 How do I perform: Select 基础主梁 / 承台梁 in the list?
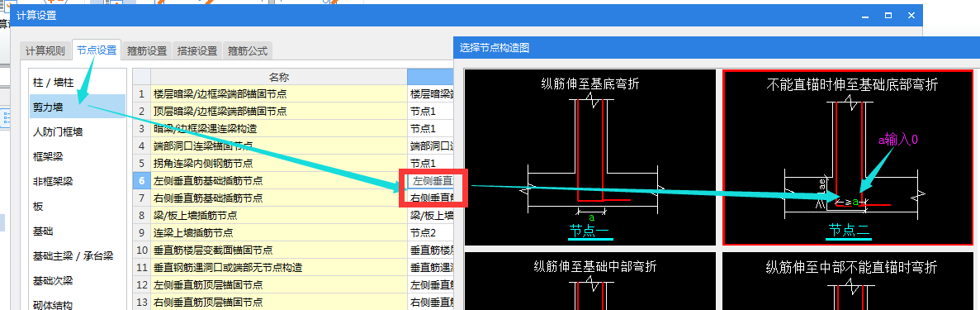tap(78, 256)
